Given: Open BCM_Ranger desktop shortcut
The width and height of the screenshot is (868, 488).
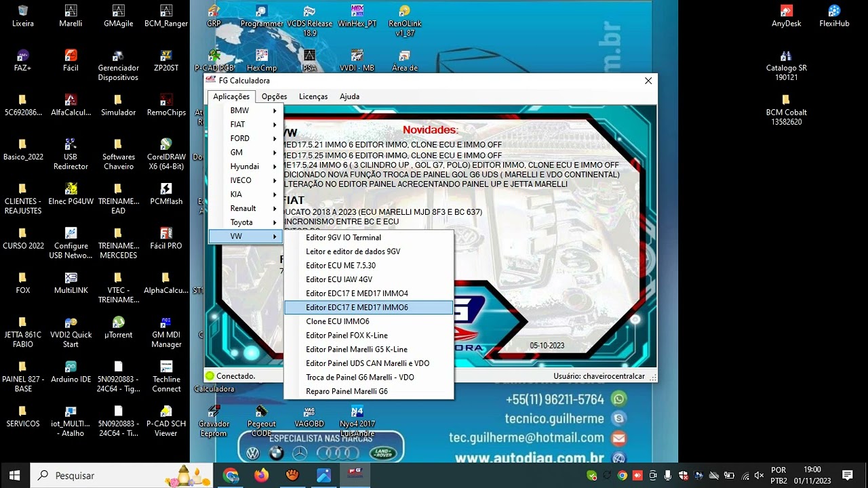Looking at the screenshot, I should tap(166, 16).
